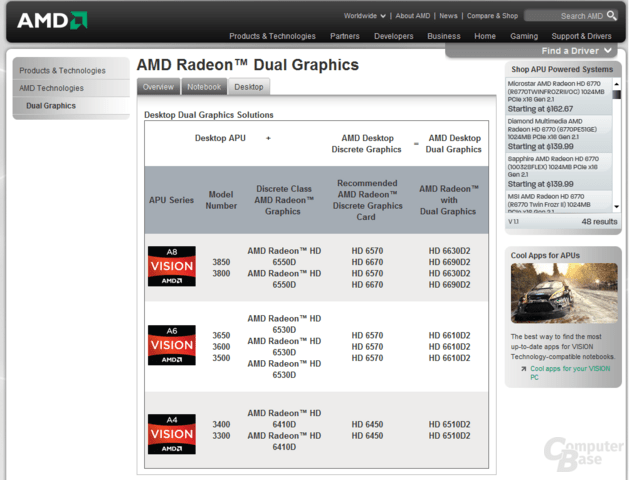
Task: Open the News link
Action: tap(448, 16)
